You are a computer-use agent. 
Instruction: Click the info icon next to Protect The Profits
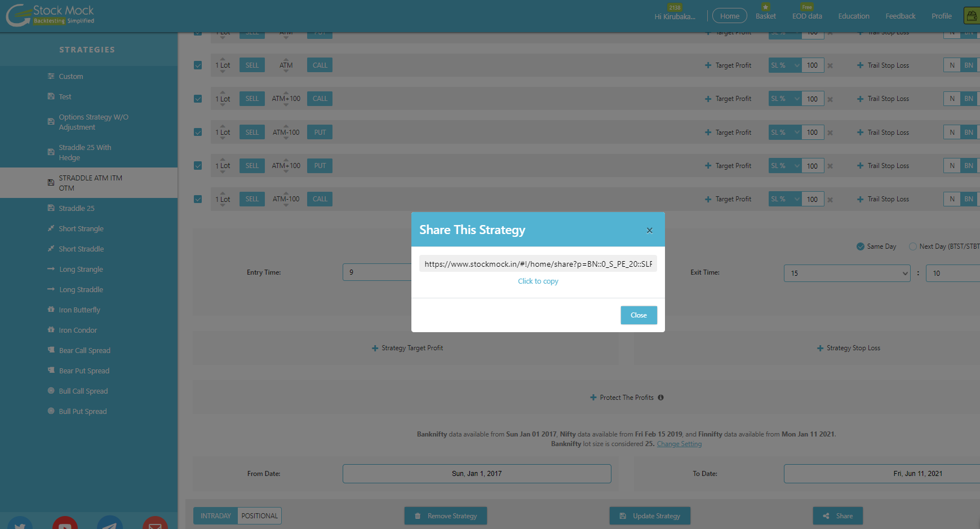point(661,398)
